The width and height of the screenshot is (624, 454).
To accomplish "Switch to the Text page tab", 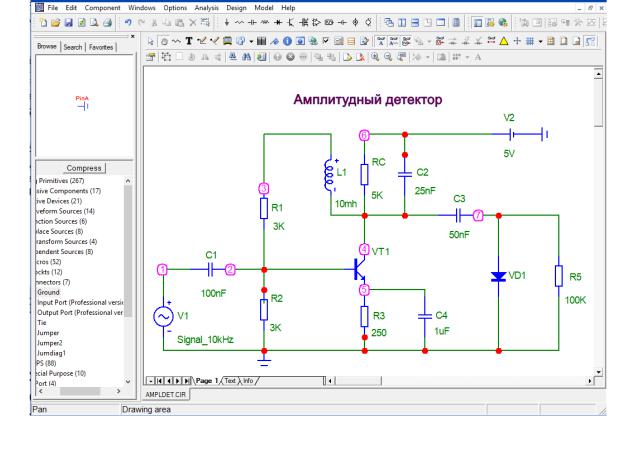I will click(230, 381).
